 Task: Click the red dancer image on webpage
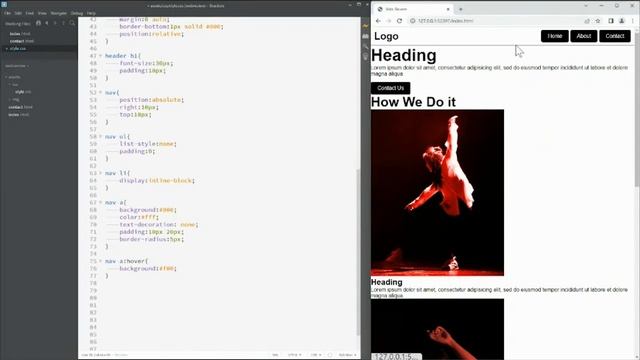coord(437,193)
